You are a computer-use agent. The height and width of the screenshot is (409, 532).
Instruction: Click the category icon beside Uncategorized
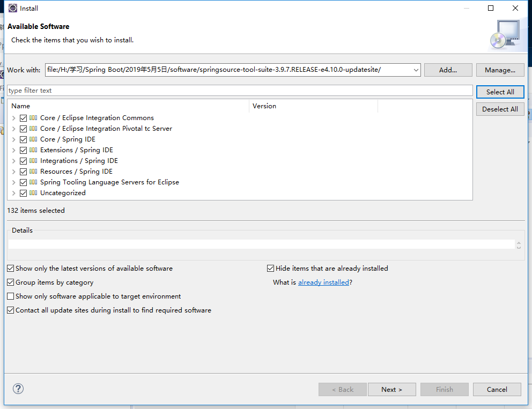pyautogui.click(x=33, y=192)
